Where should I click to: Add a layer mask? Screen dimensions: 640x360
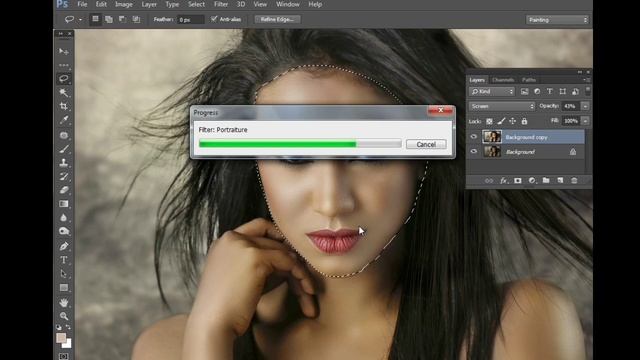pyautogui.click(x=518, y=181)
